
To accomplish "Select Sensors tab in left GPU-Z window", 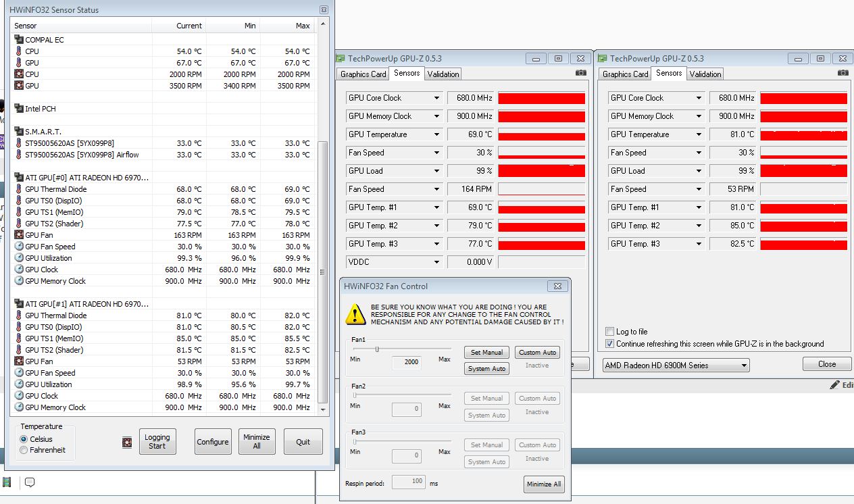I will coord(407,73).
